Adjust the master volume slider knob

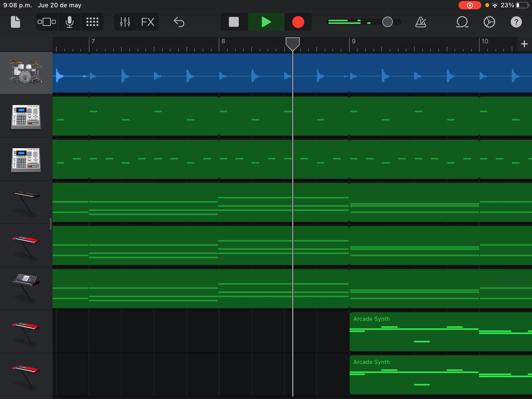click(387, 22)
